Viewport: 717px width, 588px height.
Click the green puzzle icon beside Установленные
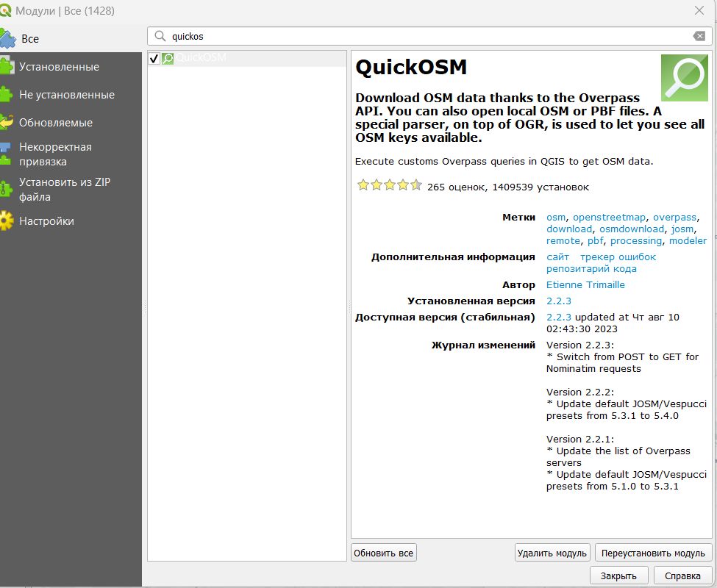7,66
